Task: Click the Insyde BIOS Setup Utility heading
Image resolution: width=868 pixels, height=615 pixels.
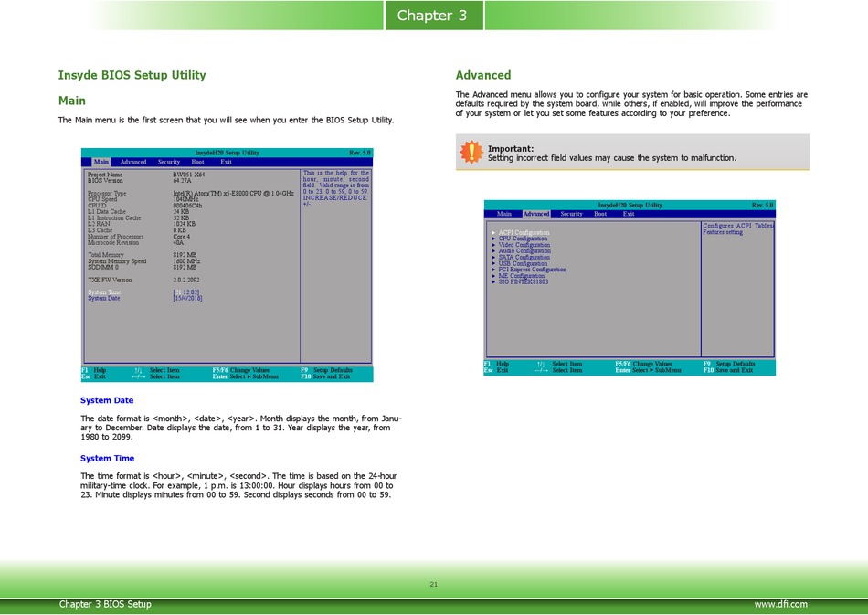Action: pyautogui.click(x=132, y=75)
